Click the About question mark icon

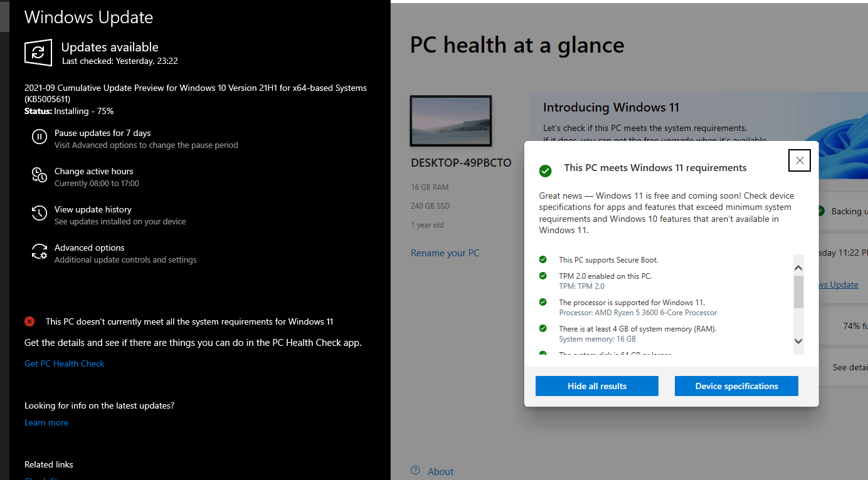coord(415,471)
